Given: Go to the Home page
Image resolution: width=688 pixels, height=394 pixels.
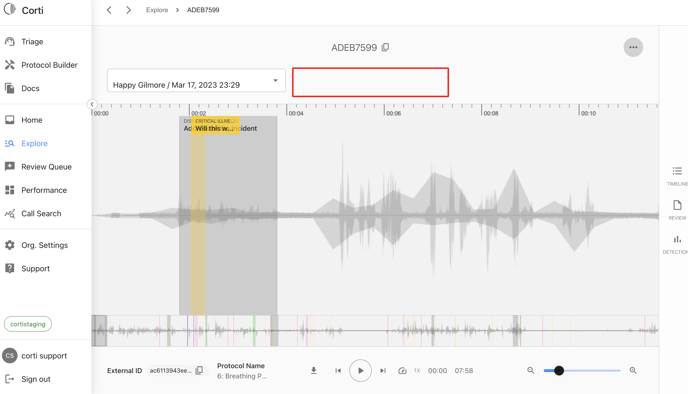Looking at the screenshot, I should point(32,120).
